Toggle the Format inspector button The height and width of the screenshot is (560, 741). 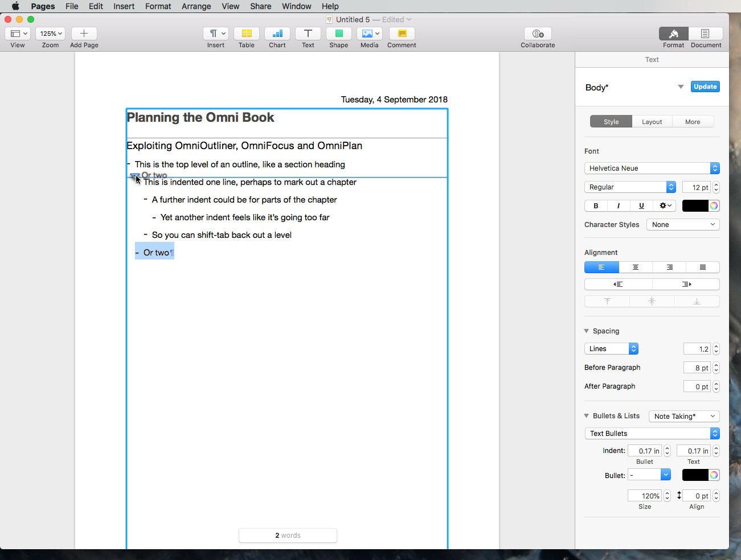pos(673,34)
